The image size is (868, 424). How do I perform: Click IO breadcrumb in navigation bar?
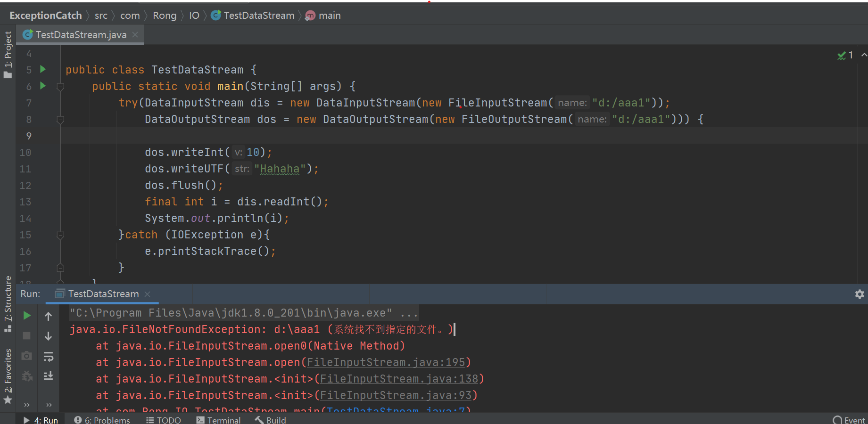pyautogui.click(x=194, y=16)
